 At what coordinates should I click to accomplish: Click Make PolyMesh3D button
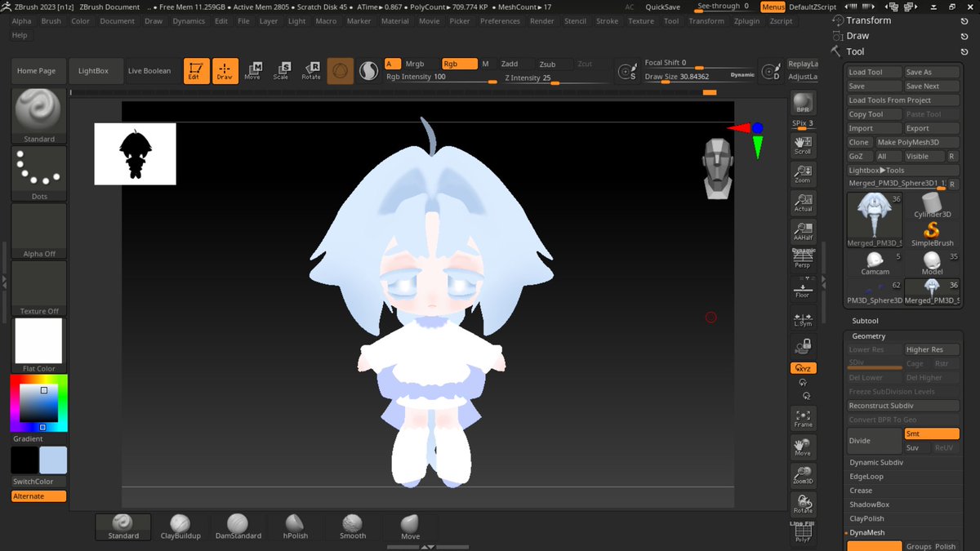point(917,142)
